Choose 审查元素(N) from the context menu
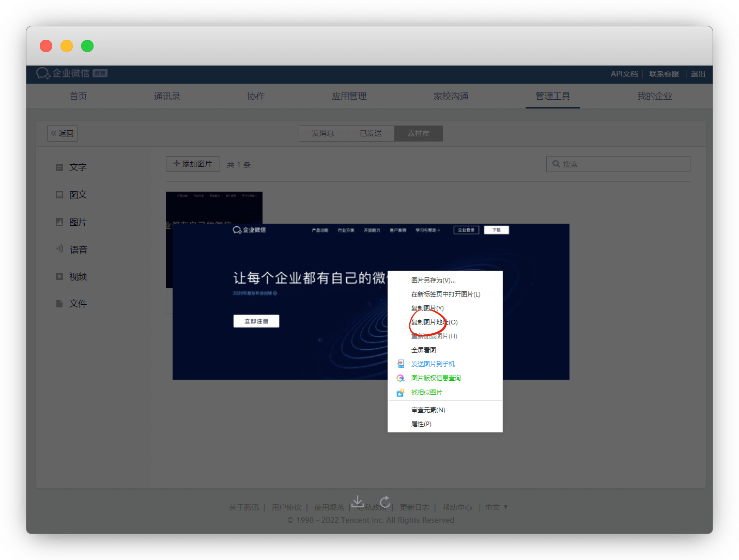 coord(428,410)
